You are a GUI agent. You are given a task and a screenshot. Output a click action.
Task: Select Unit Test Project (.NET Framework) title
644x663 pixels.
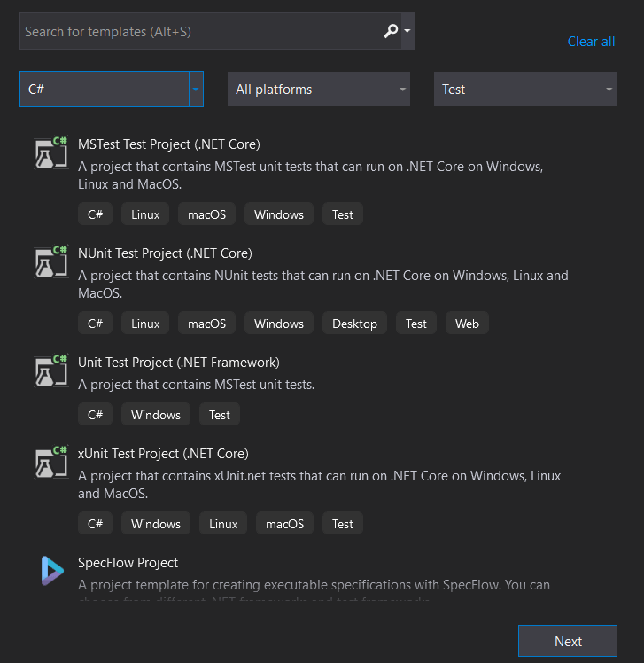pyautogui.click(x=179, y=363)
